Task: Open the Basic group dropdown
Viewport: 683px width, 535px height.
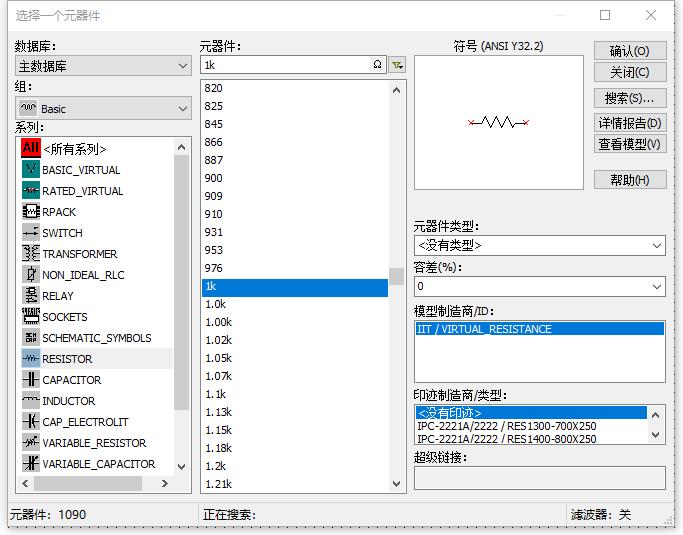Action: (x=103, y=108)
